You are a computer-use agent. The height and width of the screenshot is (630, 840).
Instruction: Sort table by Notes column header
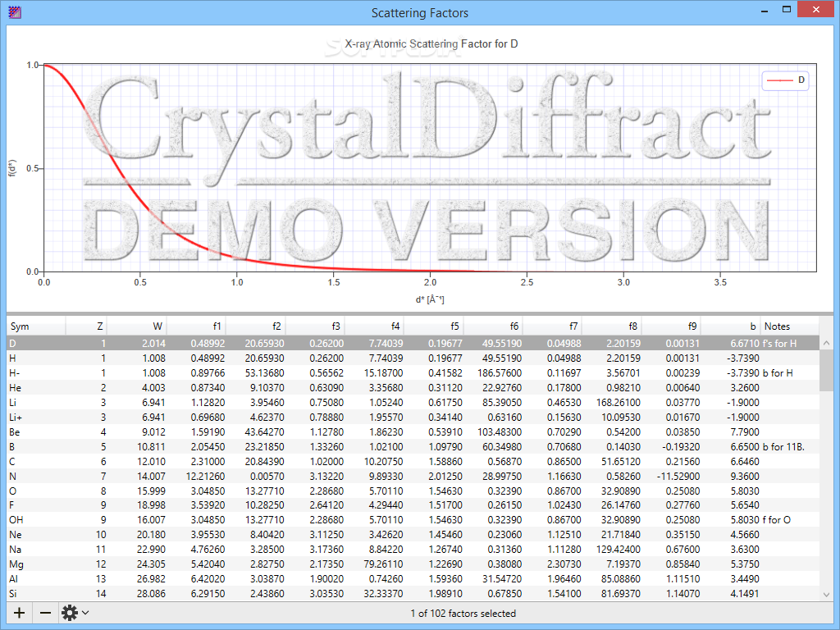tap(790, 326)
